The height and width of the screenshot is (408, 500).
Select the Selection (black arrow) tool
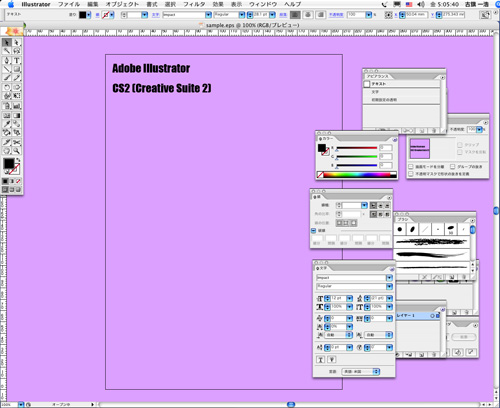(x=7, y=43)
